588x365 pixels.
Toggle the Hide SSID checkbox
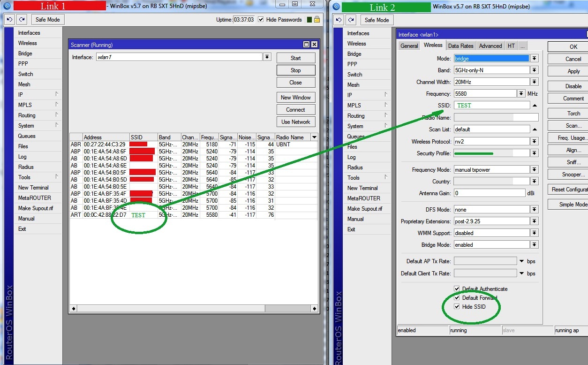click(457, 307)
